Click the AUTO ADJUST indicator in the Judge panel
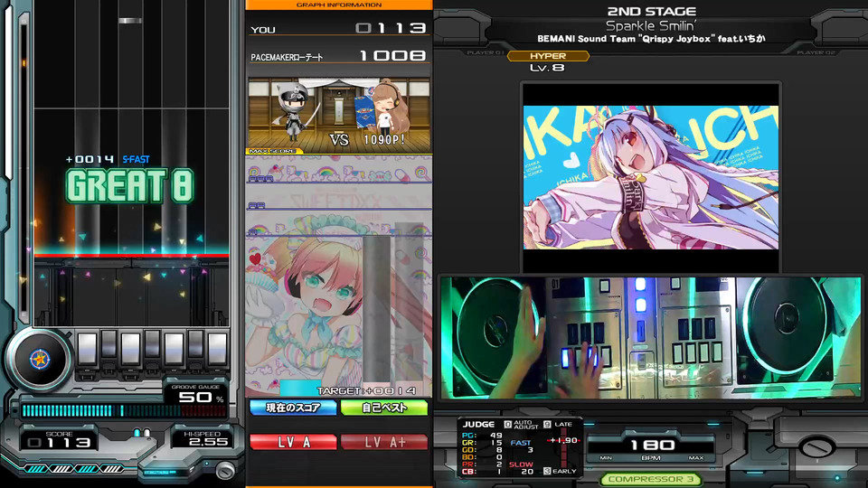The height and width of the screenshot is (488, 868). point(521,425)
